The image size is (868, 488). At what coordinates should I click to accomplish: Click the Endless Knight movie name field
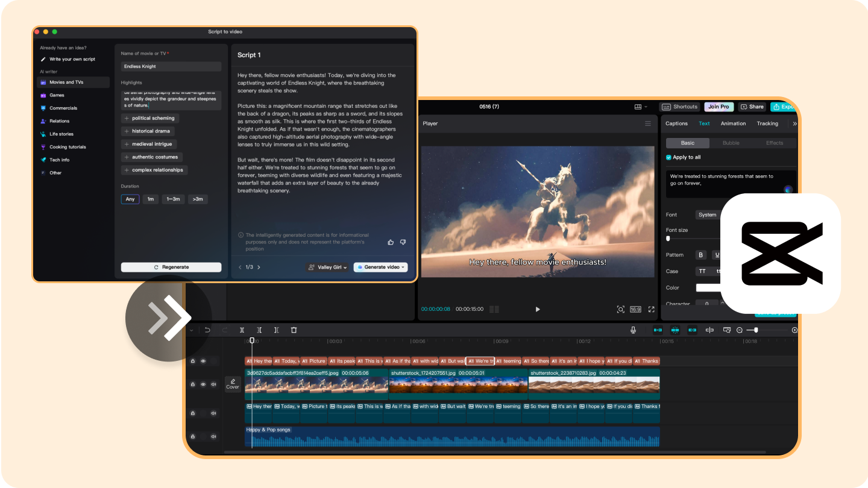pyautogui.click(x=171, y=66)
